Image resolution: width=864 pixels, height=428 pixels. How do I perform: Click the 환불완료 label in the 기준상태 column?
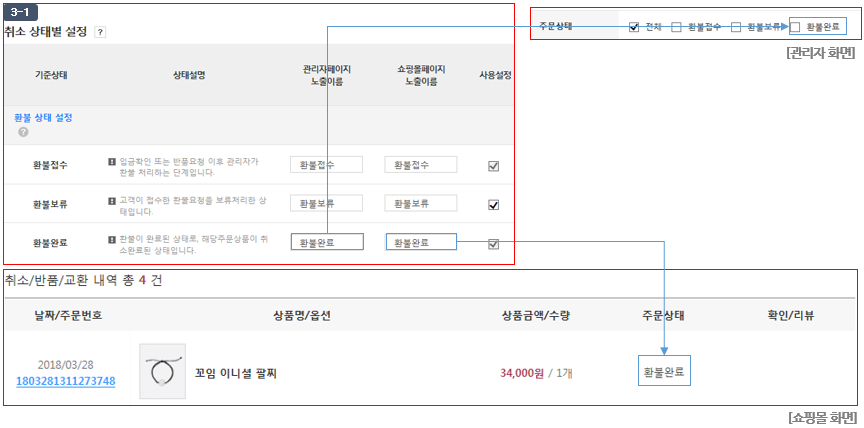click(50, 242)
